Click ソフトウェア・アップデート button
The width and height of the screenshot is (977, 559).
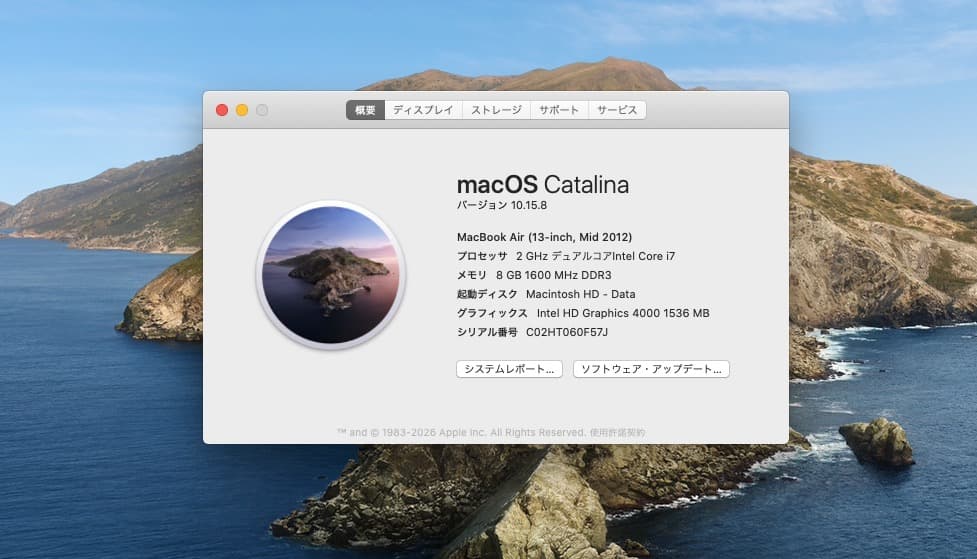coord(651,369)
